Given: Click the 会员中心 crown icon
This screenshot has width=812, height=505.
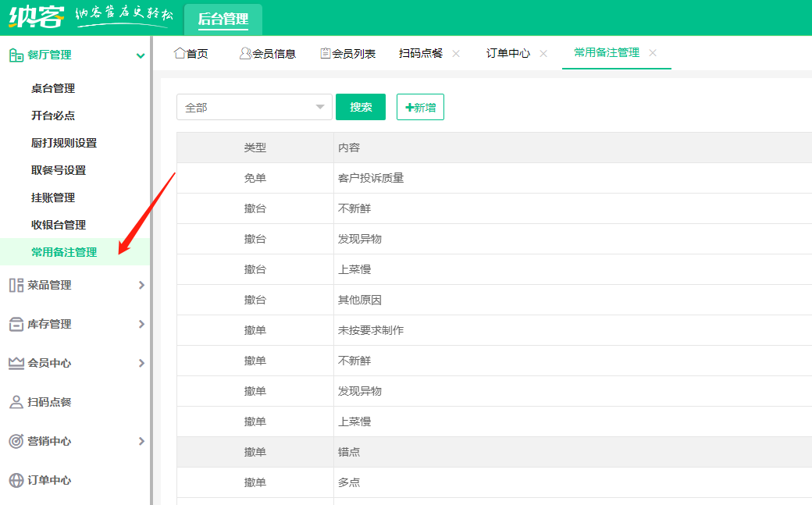Looking at the screenshot, I should click(16, 363).
